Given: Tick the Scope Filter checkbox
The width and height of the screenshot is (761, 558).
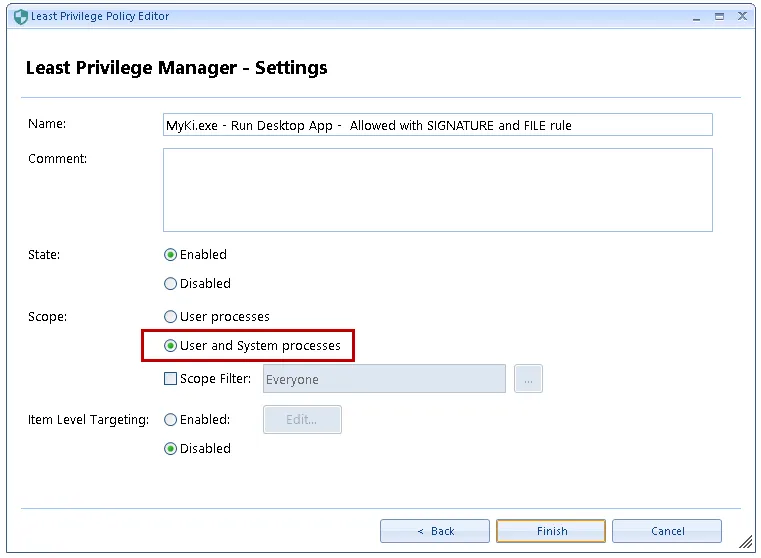Looking at the screenshot, I should click(x=171, y=379).
